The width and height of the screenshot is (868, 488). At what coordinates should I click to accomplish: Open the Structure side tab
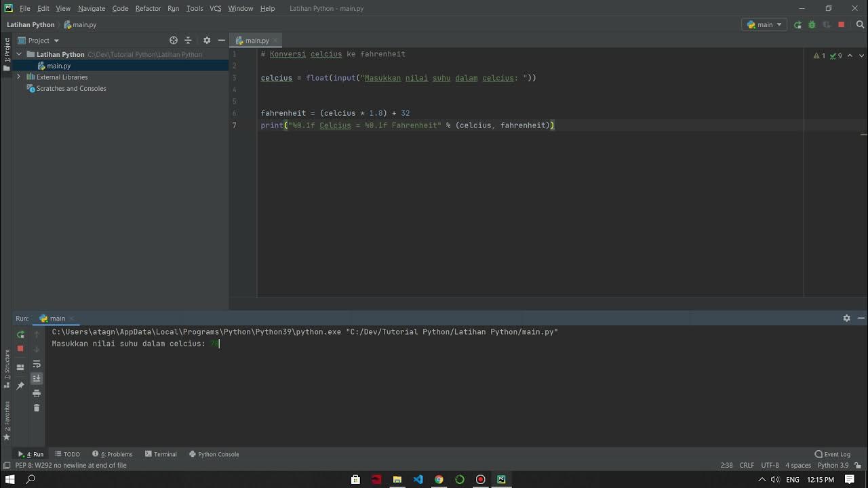coord(7,369)
